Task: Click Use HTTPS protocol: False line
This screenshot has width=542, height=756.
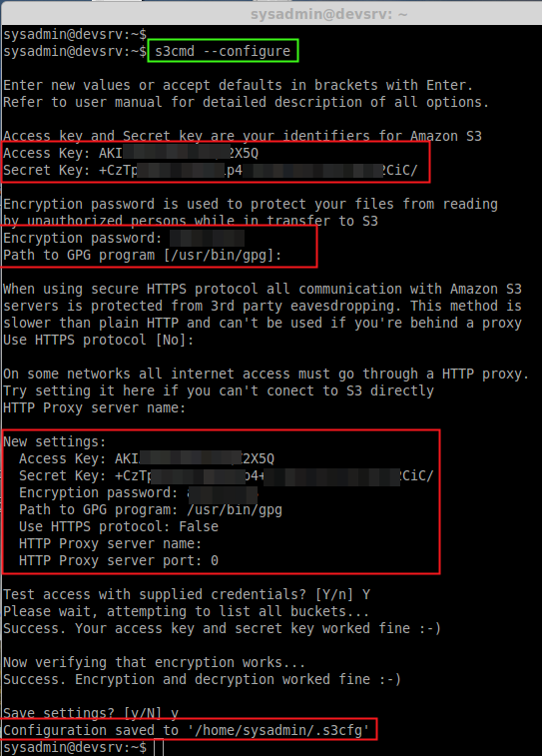Action: coord(119,526)
